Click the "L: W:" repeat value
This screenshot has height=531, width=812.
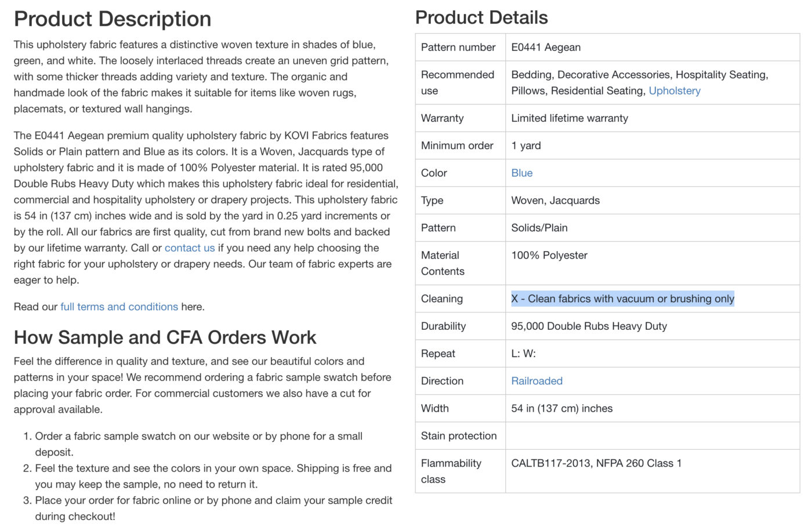[x=523, y=354]
